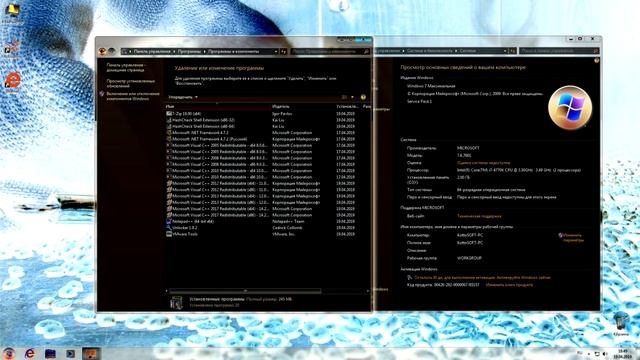The height and width of the screenshot is (360, 640).
Task: Open the Упорядочить dropdown
Action: 183,97
